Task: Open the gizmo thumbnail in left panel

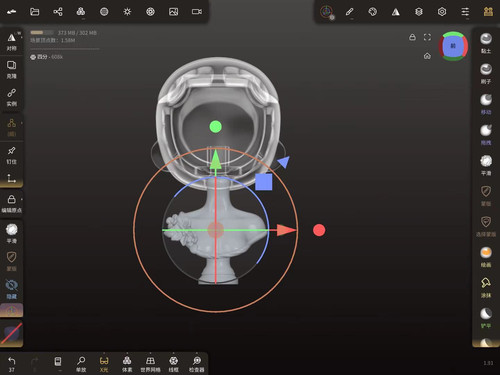Action: [x=11, y=310]
